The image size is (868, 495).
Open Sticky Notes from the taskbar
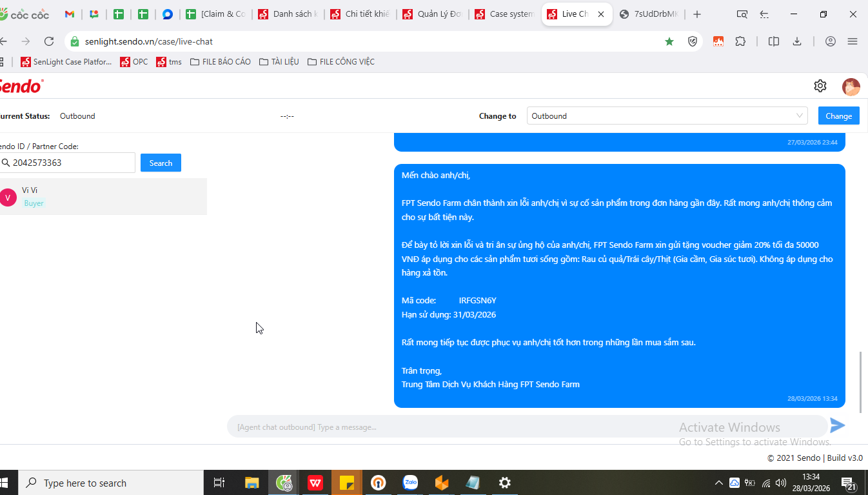[x=347, y=483]
